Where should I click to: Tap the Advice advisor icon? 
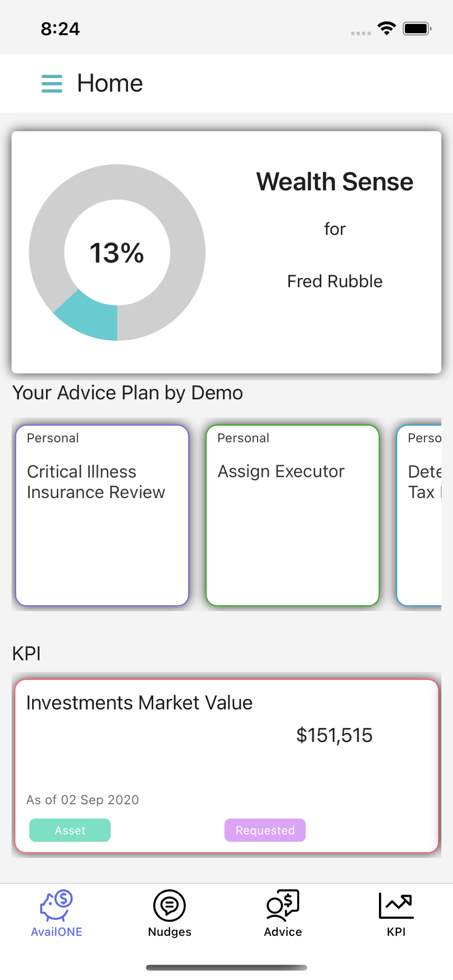point(283,905)
